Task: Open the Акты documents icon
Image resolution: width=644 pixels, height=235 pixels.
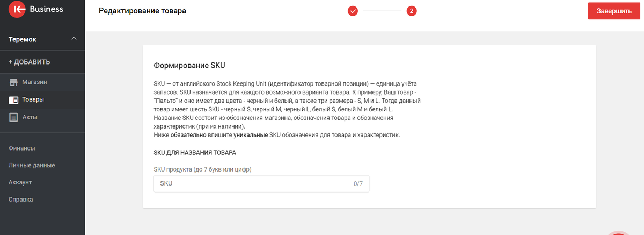Action: click(13, 117)
